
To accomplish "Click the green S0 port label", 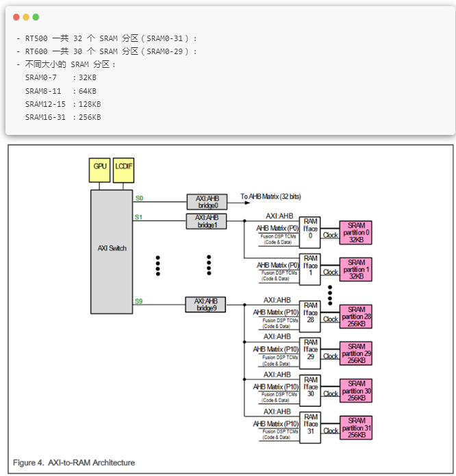I will point(139,198).
